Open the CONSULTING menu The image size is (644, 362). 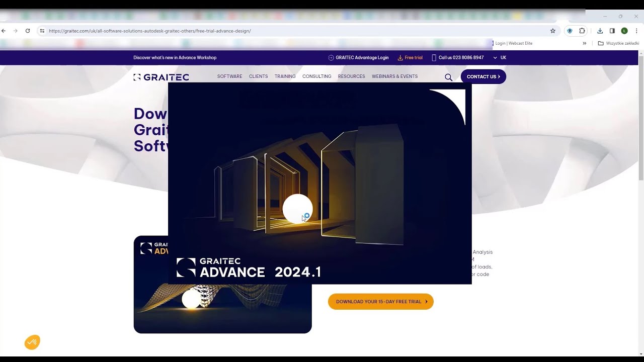[x=316, y=76]
